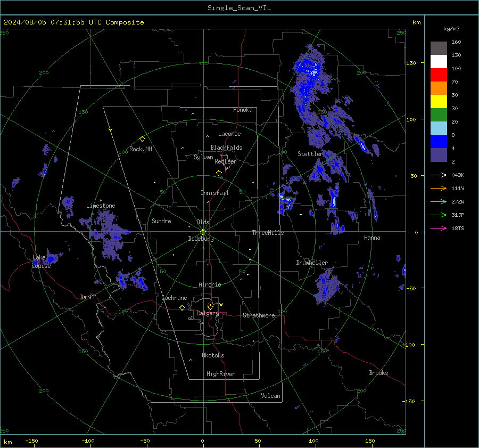Image resolution: width=479 pixels, height=448 pixels.
Task: Click the Limestone label
Action: pos(101,206)
